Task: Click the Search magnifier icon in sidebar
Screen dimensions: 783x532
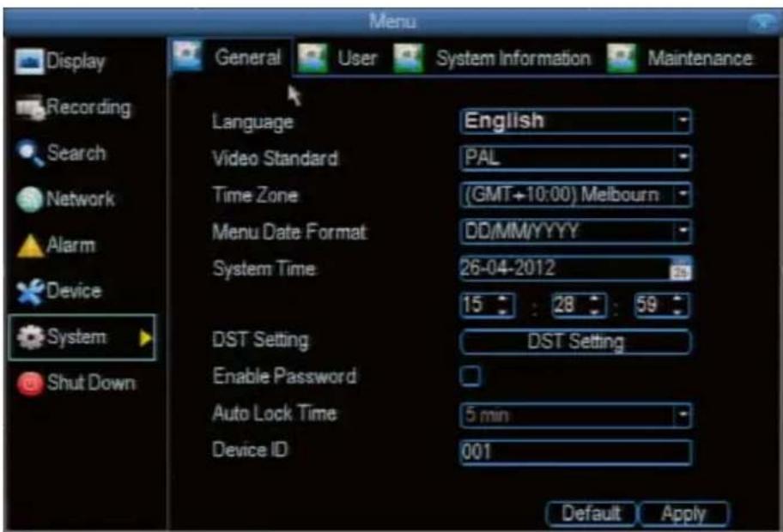Action: pyautogui.click(x=30, y=154)
